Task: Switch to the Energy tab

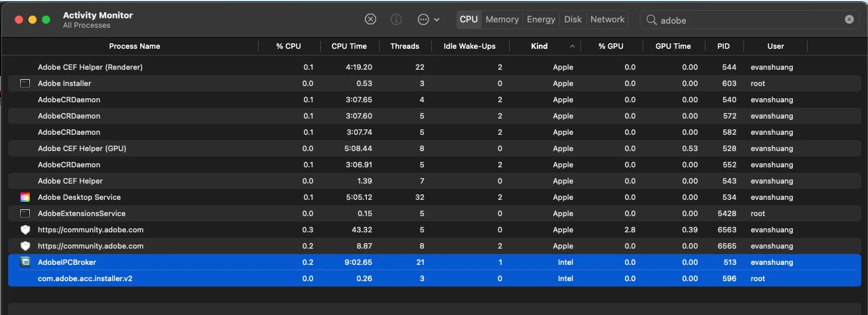Action: coord(541,20)
